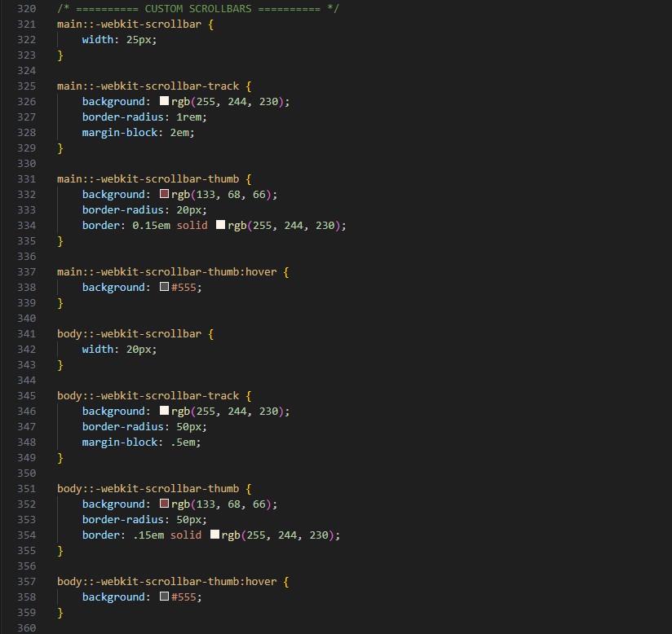Click the 1rem border-radius value
672x634 pixels.
188,117
